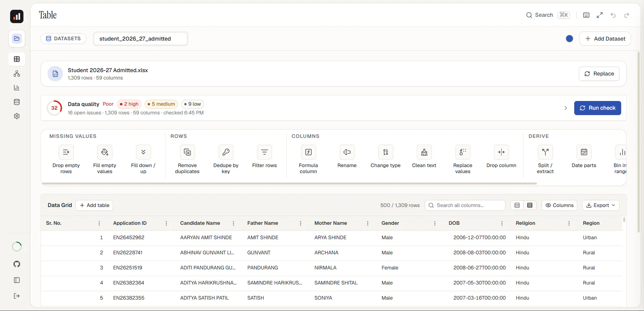The width and height of the screenshot is (644, 311).
Task: Switch to compact row density view
Action: pyautogui.click(x=530, y=205)
